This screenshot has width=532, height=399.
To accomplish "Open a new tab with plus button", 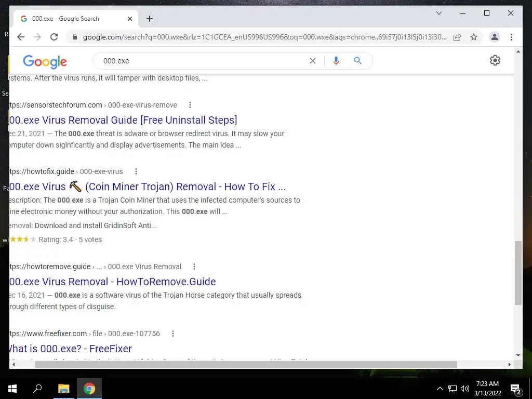I will (149, 19).
